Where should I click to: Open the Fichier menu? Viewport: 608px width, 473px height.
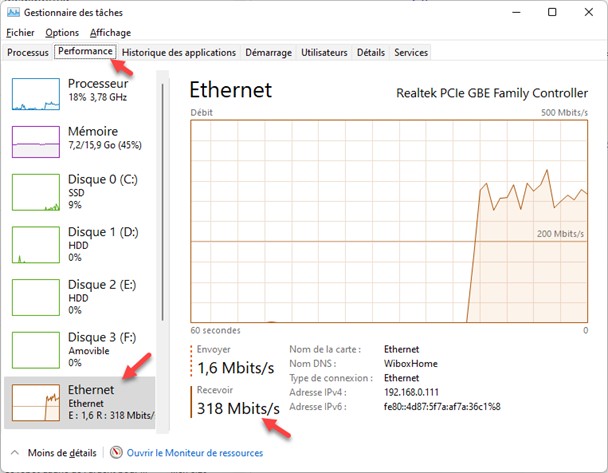pyautogui.click(x=20, y=32)
